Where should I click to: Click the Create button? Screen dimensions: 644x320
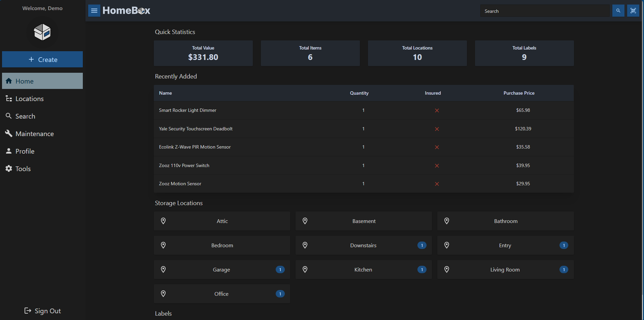coord(42,59)
